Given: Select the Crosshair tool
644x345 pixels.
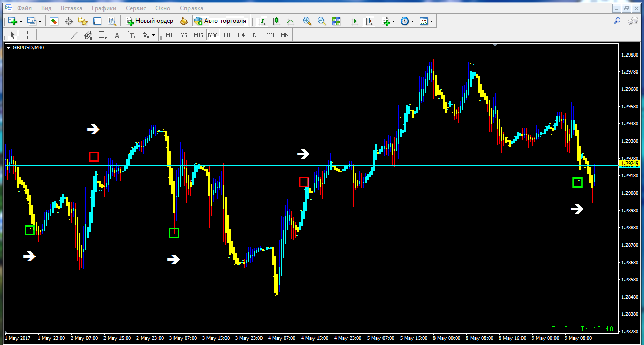Looking at the screenshot, I should [28, 35].
